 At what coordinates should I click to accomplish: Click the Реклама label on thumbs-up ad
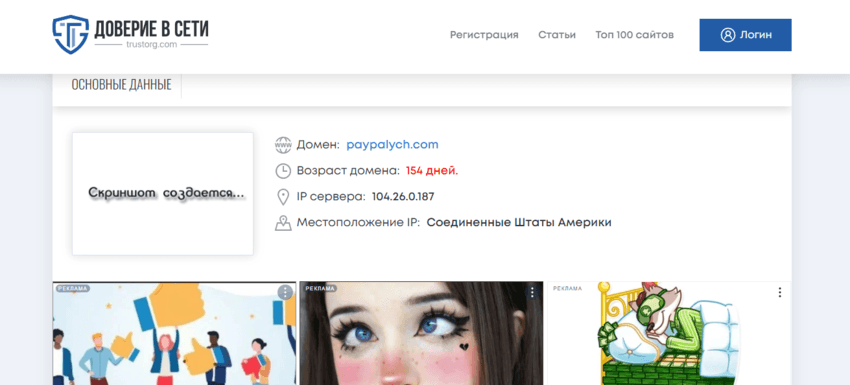click(x=72, y=288)
